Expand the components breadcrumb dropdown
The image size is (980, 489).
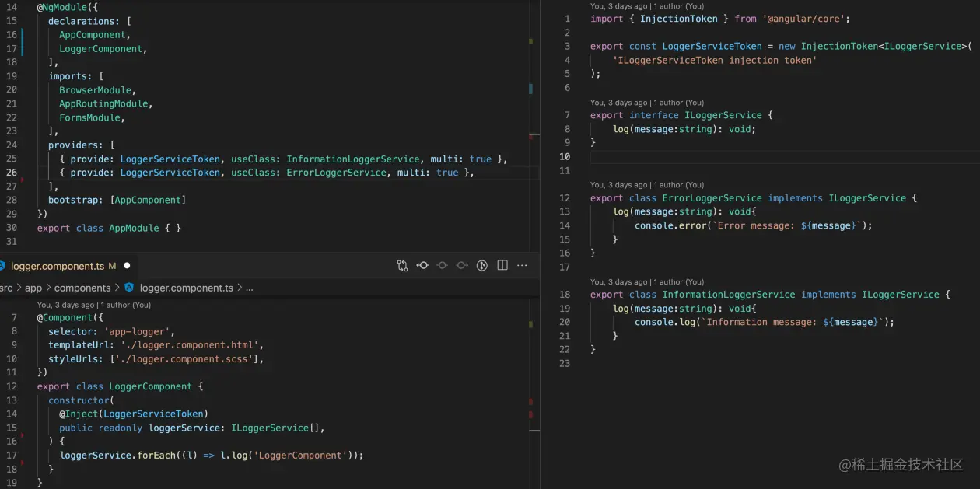pyautogui.click(x=82, y=287)
